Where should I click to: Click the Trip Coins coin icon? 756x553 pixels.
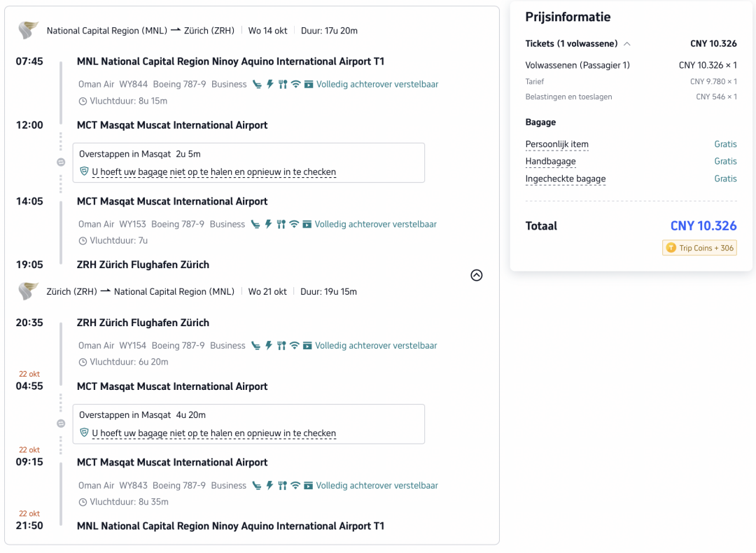671,248
